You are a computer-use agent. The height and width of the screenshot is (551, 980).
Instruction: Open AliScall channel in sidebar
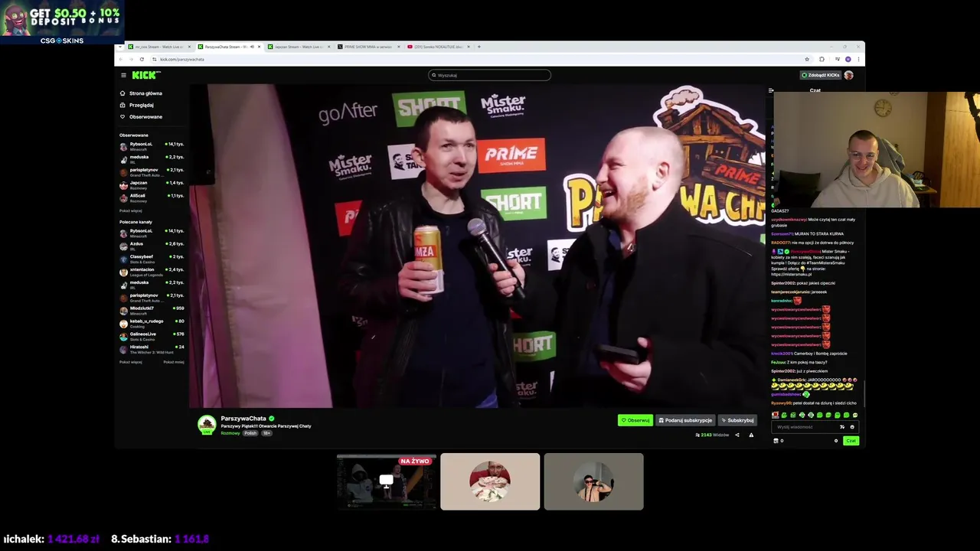point(152,197)
